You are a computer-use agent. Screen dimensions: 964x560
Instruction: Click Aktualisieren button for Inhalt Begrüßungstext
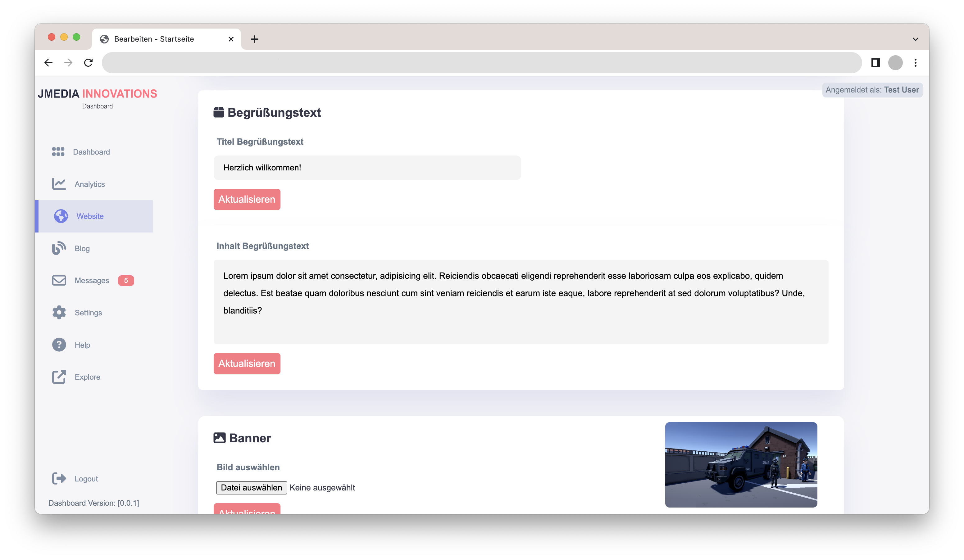[247, 363]
